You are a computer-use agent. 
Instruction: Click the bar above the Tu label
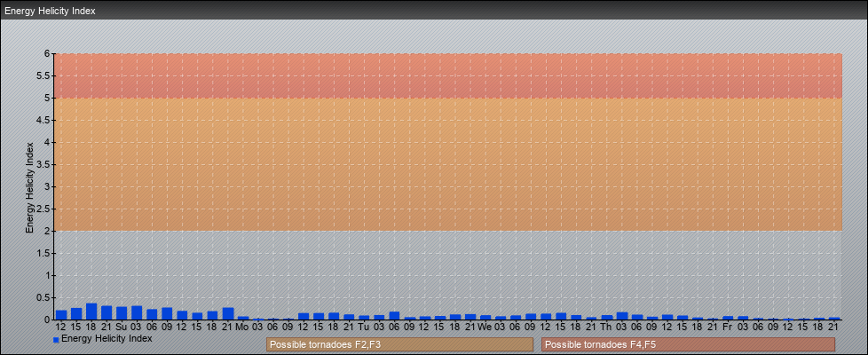(364, 318)
